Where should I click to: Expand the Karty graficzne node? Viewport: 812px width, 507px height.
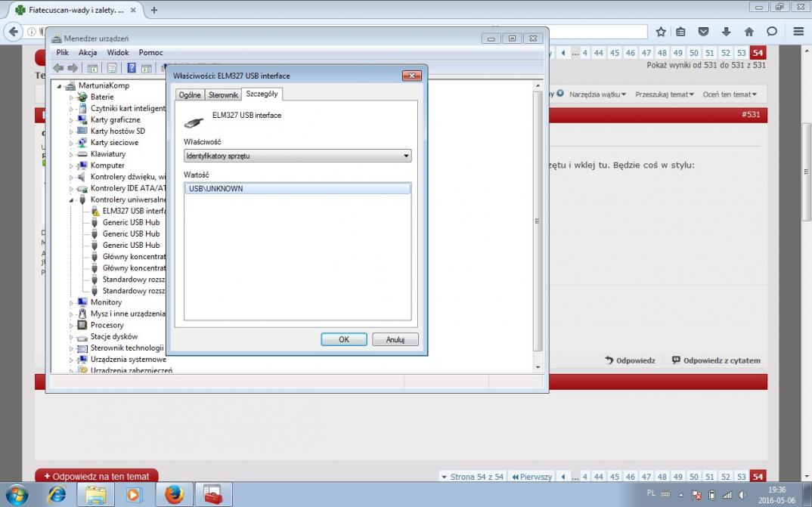[72, 120]
